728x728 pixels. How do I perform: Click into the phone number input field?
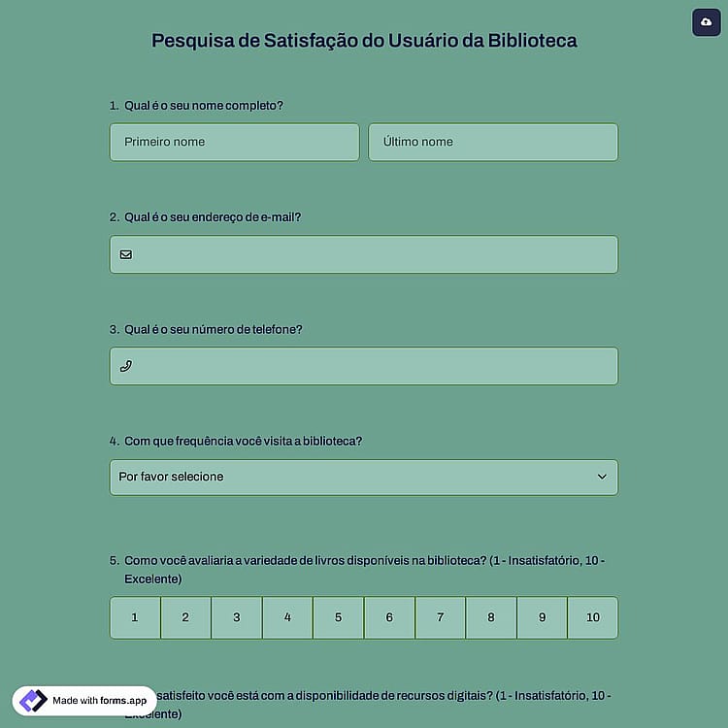click(x=364, y=366)
